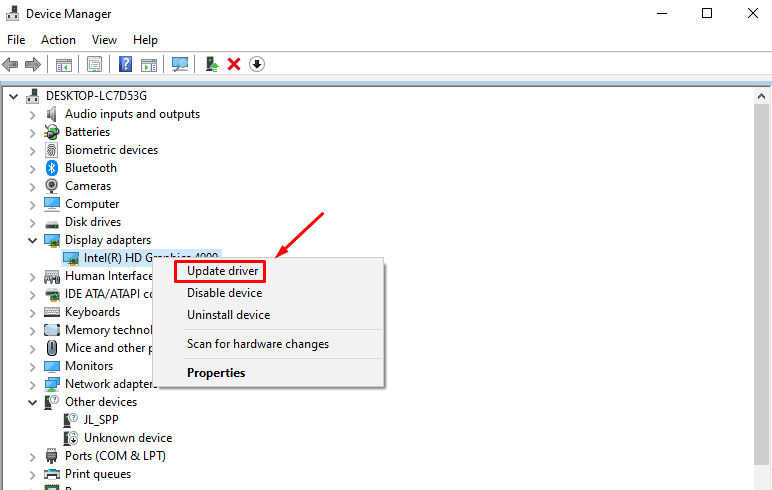Viewport: 772px width, 490px height.
Task: Select the Intel HD Graphics adapter icon
Action: pyautogui.click(x=71, y=258)
